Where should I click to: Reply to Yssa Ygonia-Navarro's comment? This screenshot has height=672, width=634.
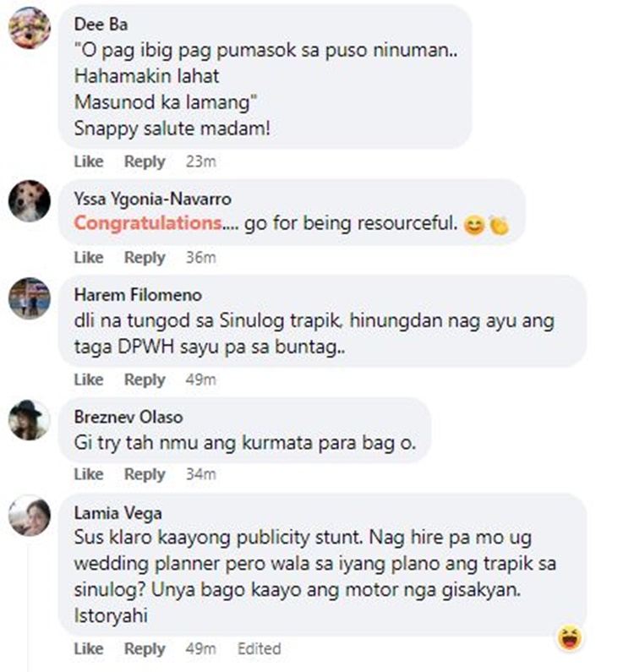tap(145, 258)
